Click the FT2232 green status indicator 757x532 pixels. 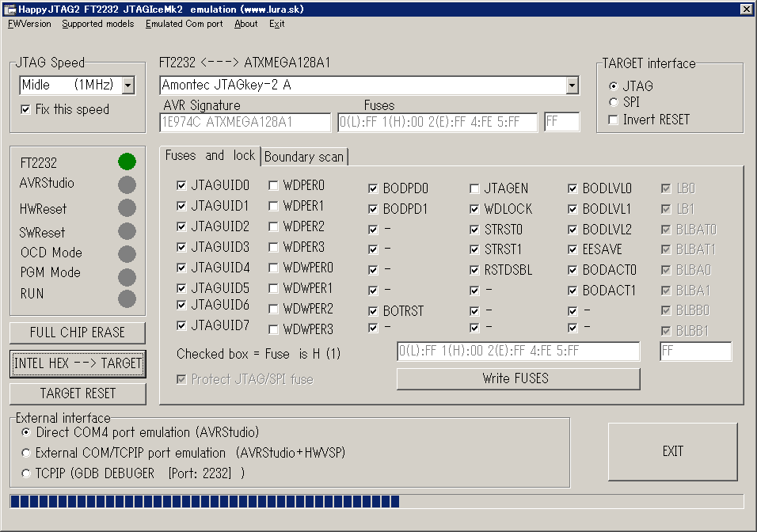click(x=127, y=161)
